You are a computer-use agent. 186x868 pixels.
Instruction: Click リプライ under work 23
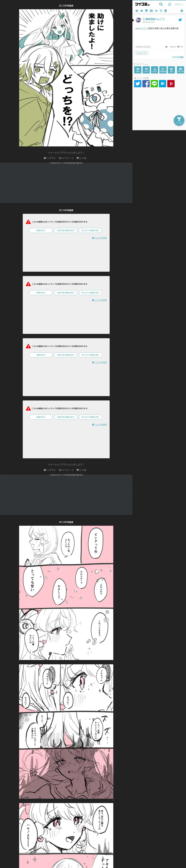coord(50,470)
